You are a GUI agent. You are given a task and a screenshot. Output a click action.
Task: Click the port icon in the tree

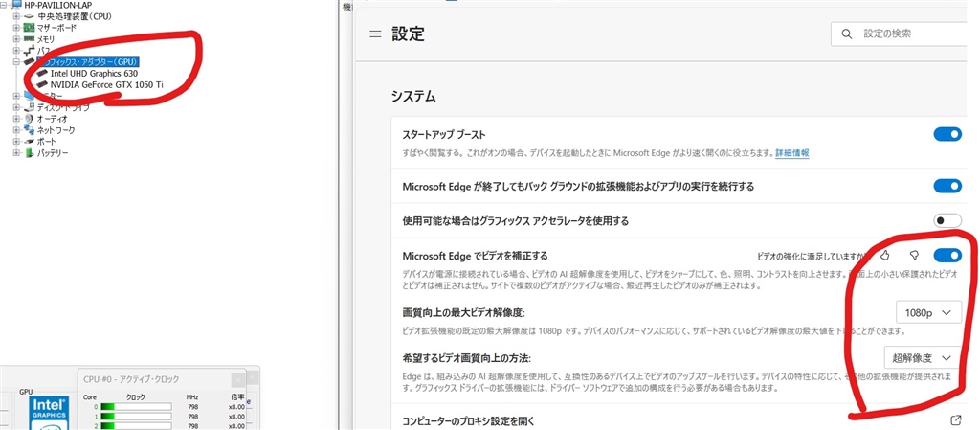[x=29, y=142]
